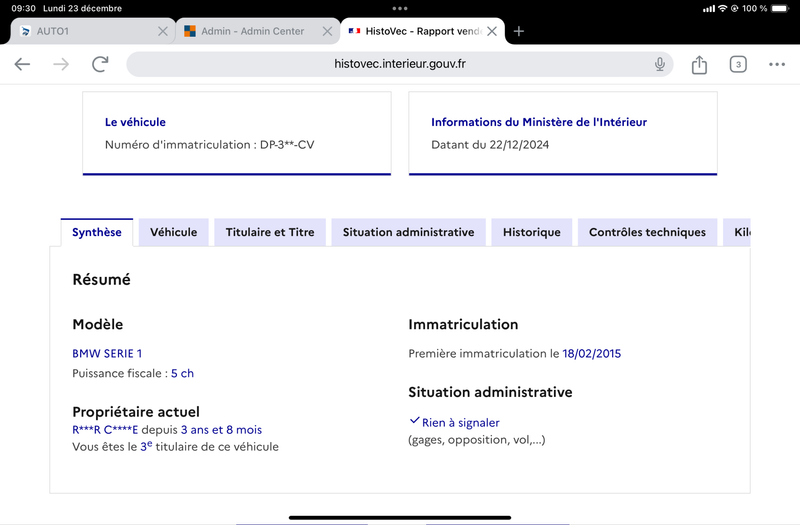Select the HistoVec - Rapport browser tab

422,31
